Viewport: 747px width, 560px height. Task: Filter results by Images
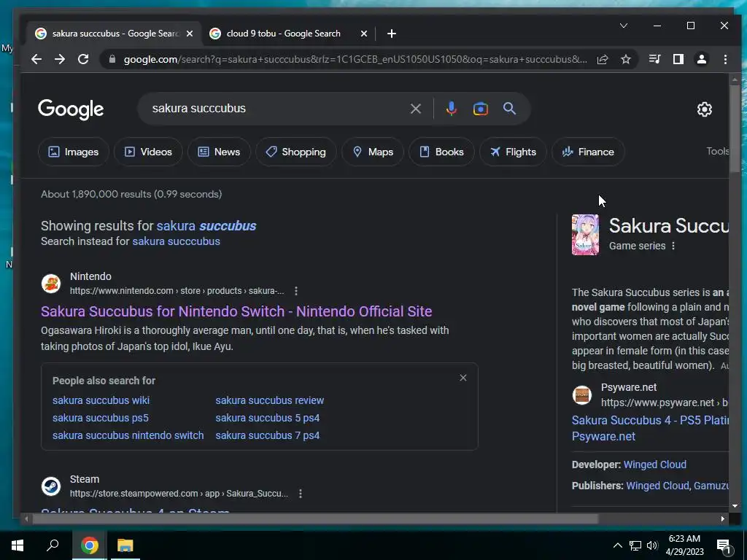[74, 152]
